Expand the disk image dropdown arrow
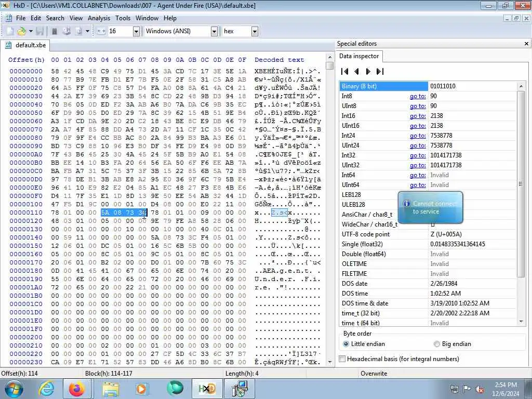 pyautogui.click(x=87, y=31)
